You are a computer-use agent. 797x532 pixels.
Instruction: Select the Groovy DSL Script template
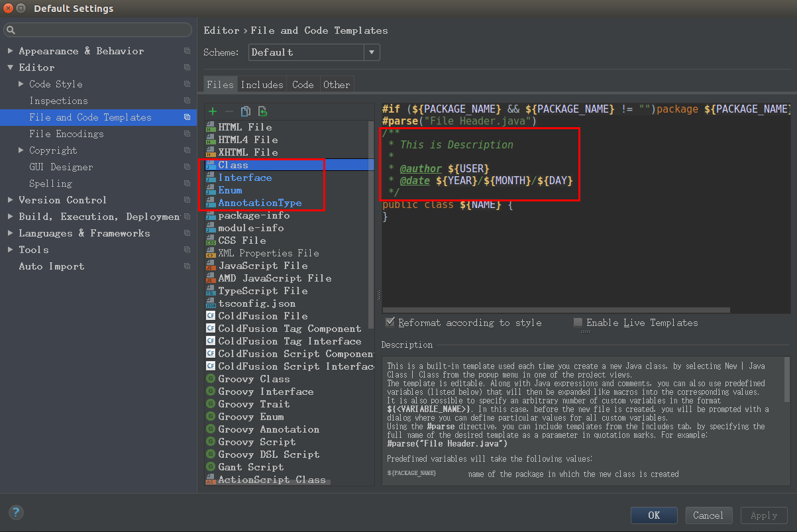click(269, 454)
